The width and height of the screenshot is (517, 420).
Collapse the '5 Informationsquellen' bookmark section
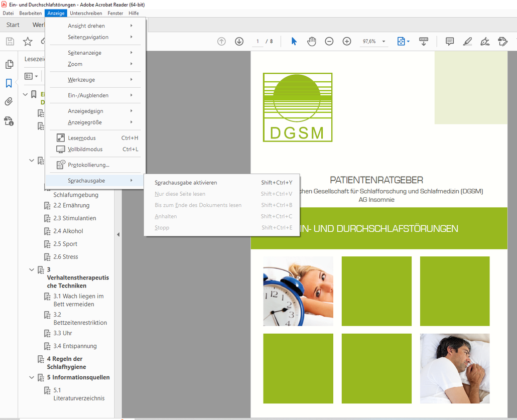point(32,377)
